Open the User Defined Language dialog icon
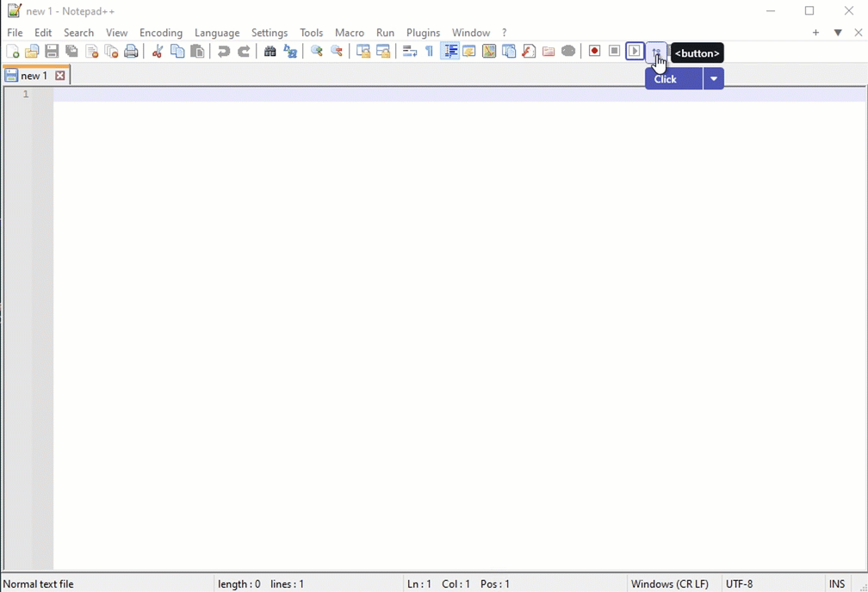 tap(469, 52)
